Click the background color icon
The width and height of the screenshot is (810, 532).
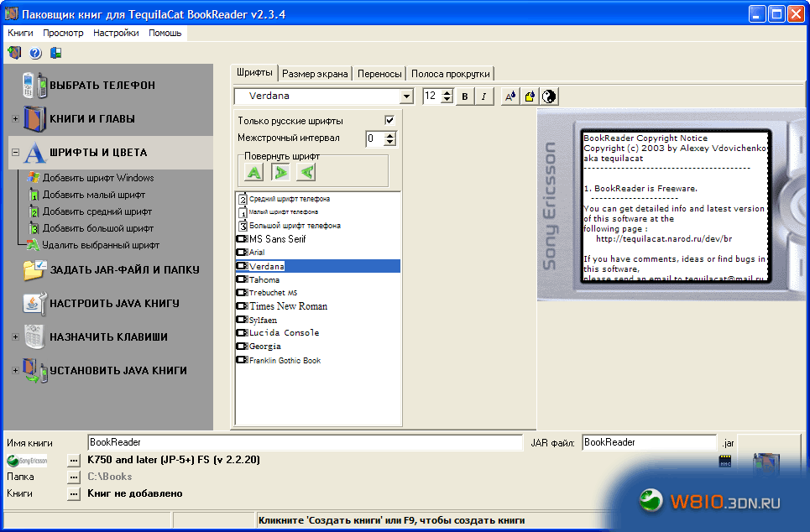530,96
